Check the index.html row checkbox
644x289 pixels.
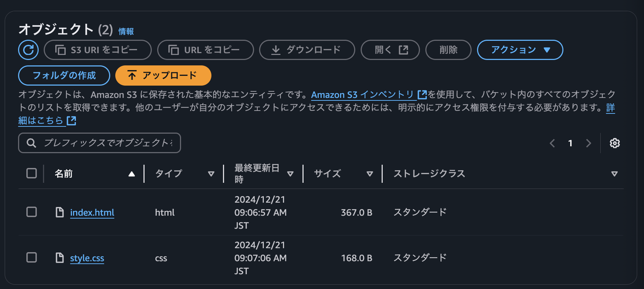coord(31,212)
